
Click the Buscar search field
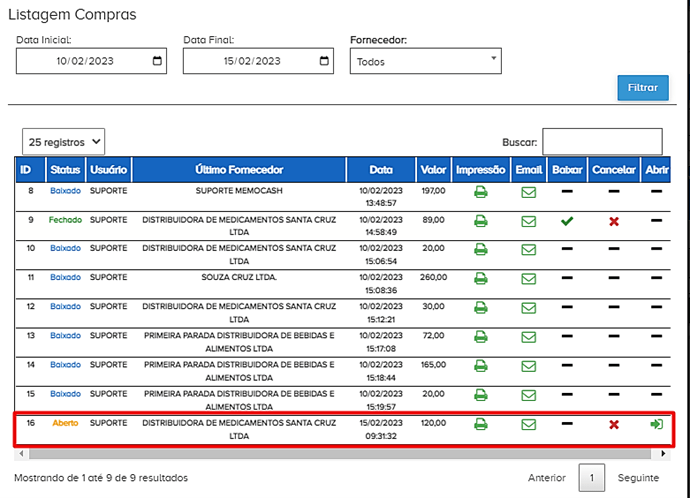[x=602, y=142]
